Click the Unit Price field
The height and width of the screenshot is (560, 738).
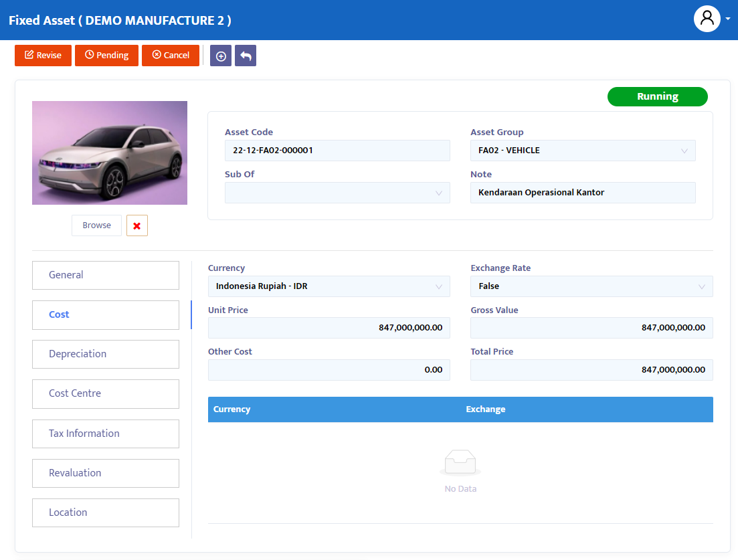click(329, 328)
